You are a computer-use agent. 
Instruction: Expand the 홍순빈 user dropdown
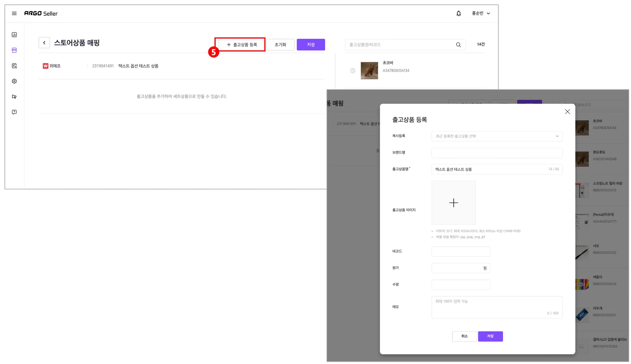pyautogui.click(x=481, y=13)
